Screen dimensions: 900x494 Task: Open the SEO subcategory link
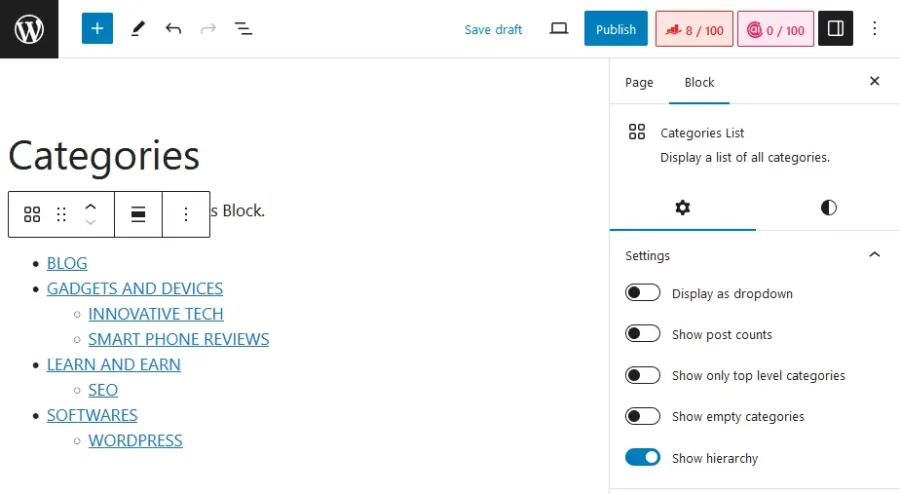[x=103, y=390]
